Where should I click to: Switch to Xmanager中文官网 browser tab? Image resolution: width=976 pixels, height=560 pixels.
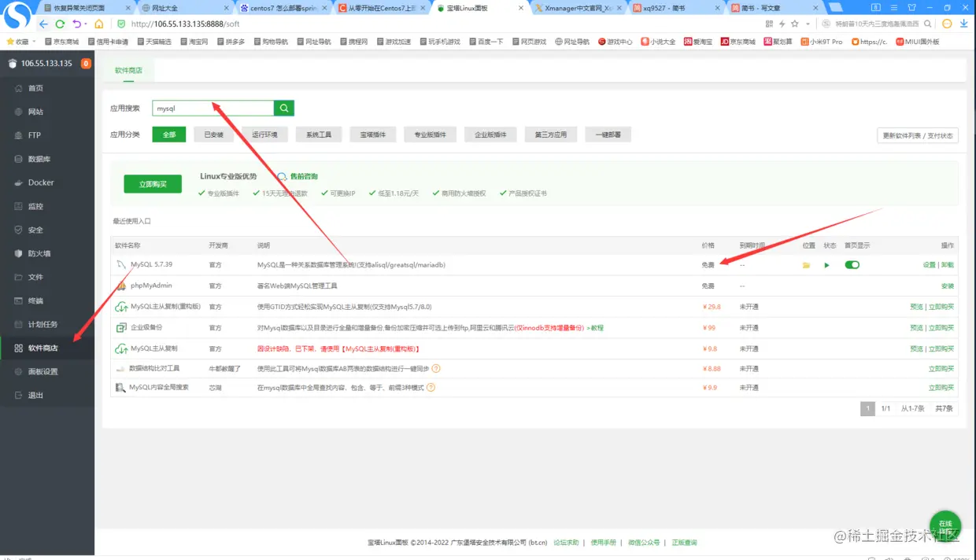[x=579, y=8]
